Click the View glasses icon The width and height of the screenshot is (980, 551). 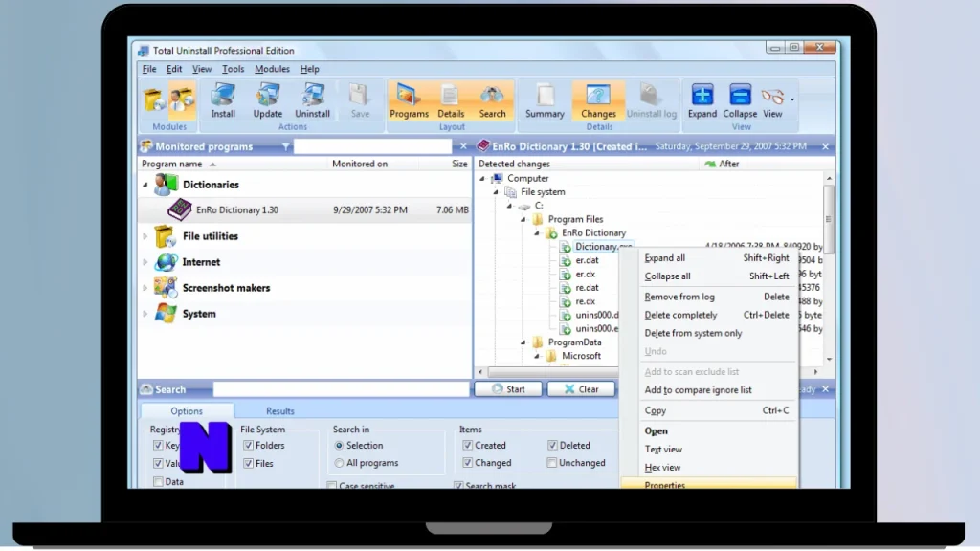[772, 97]
